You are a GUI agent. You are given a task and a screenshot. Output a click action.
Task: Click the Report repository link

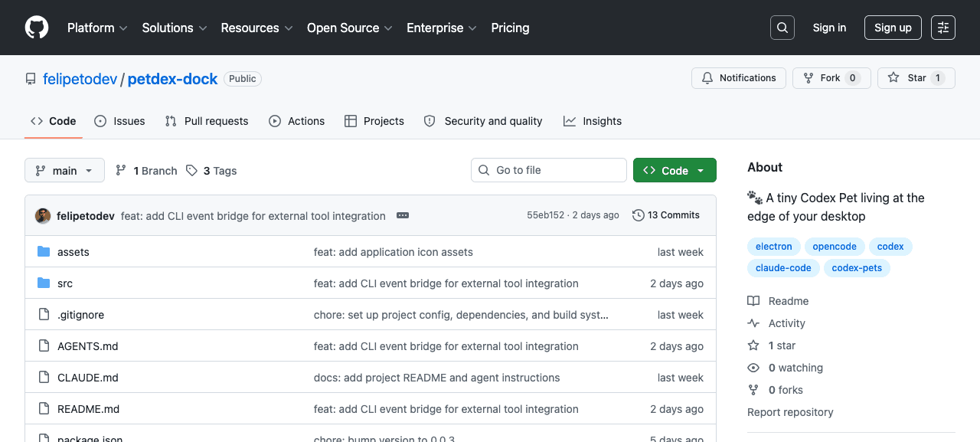[790, 412]
